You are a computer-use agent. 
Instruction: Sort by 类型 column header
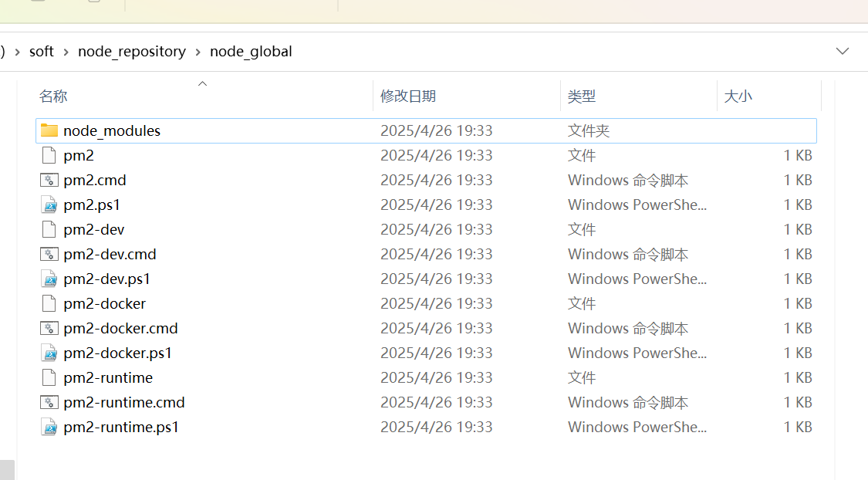coord(581,96)
